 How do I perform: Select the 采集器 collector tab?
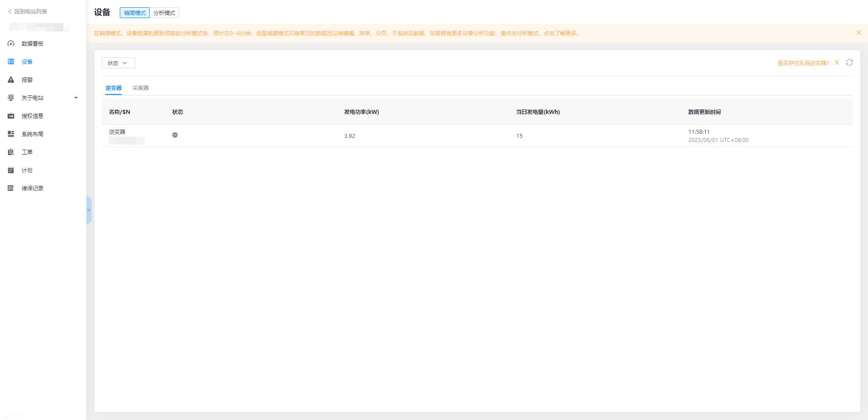(x=141, y=88)
